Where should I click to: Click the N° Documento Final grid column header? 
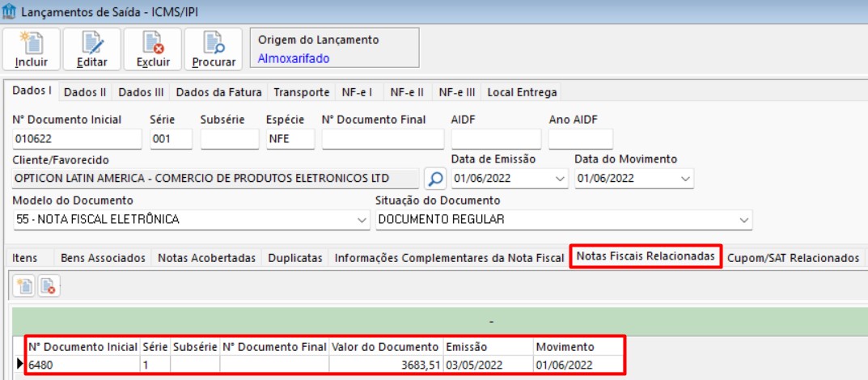pos(274,348)
